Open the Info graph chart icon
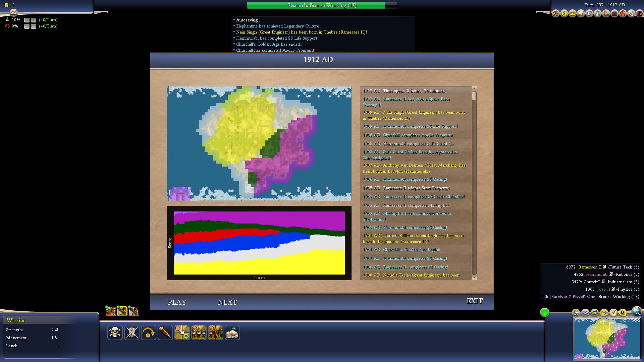 (x=631, y=13)
